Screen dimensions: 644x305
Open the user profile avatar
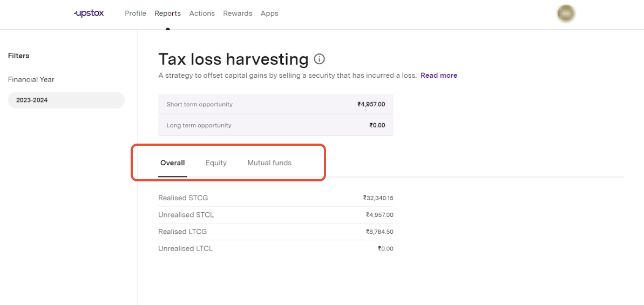point(566,13)
